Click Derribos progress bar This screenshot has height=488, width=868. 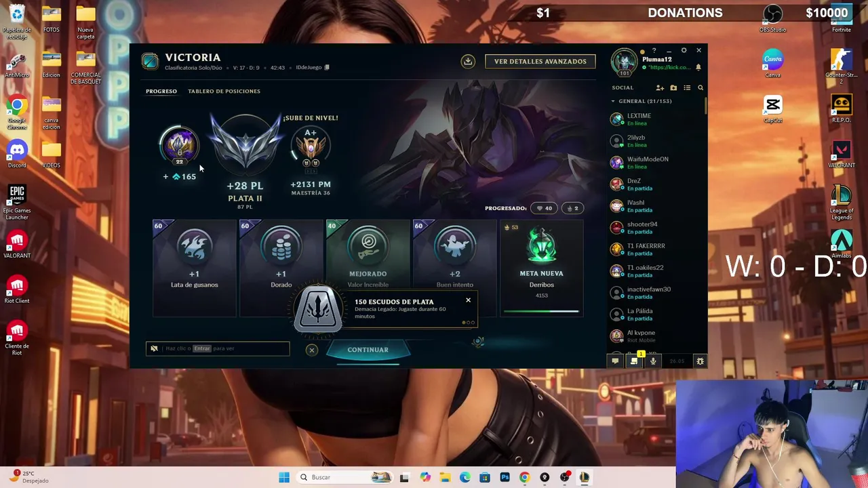point(541,312)
